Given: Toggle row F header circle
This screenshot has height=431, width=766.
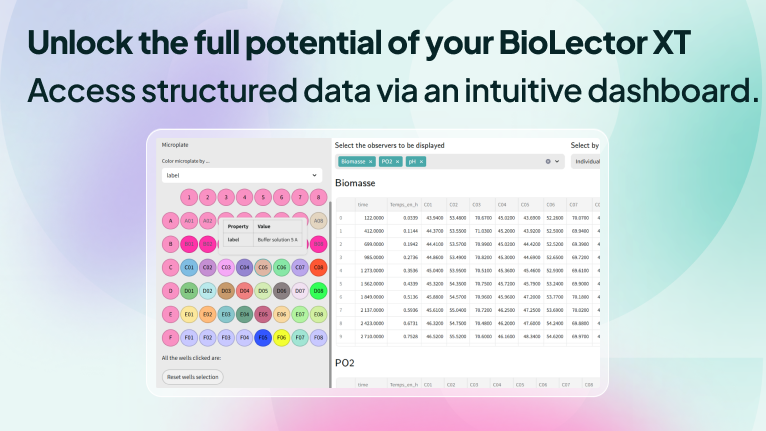Looking at the screenshot, I should 171,338.
